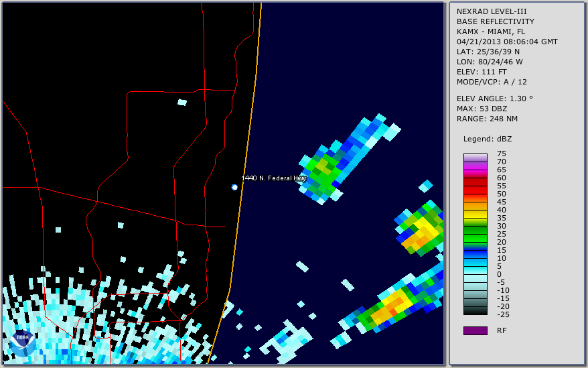
Task: Click the 1440 N. Federal Hwy label
Action: [x=274, y=178]
